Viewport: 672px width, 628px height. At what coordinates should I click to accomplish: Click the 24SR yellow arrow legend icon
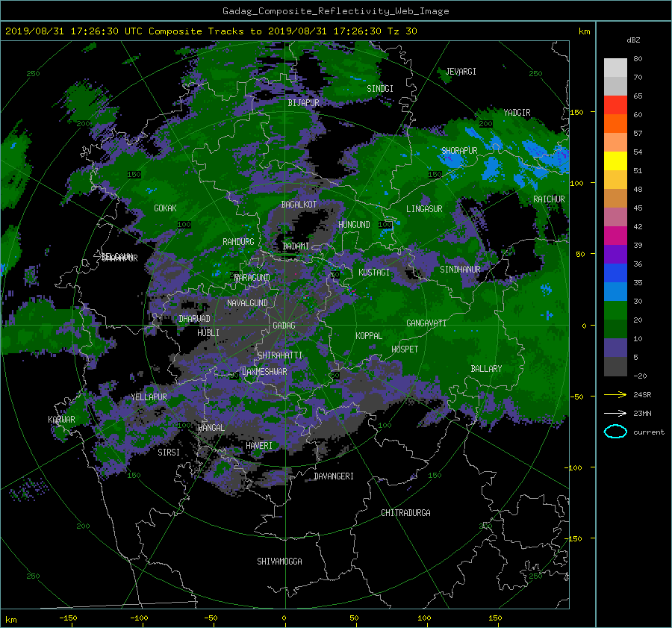615,394
